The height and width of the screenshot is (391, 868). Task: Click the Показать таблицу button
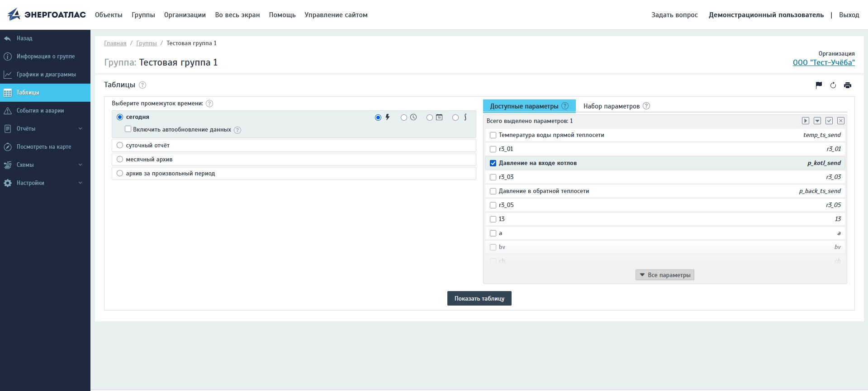click(479, 298)
